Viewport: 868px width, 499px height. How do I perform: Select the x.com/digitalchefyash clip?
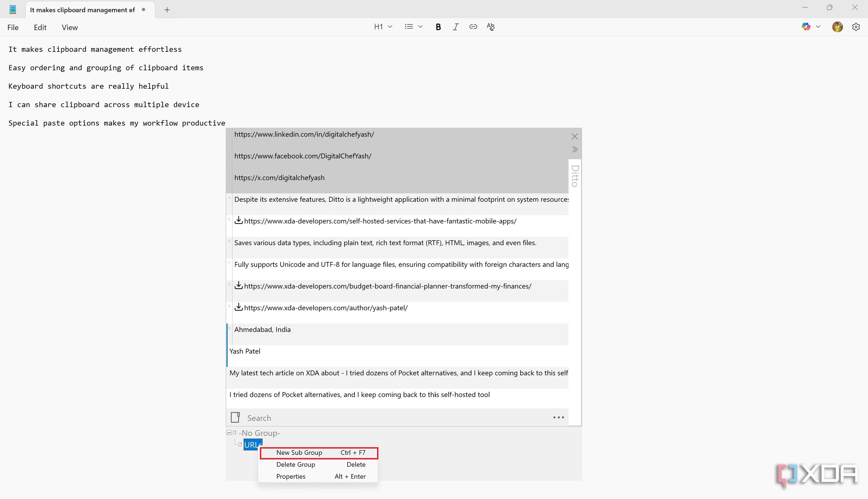click(397, 182)
